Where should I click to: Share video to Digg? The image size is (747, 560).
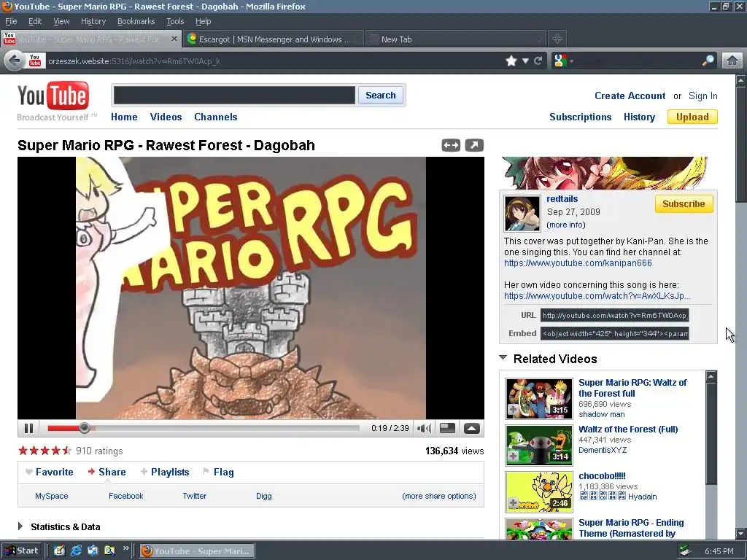coord(263,496)
